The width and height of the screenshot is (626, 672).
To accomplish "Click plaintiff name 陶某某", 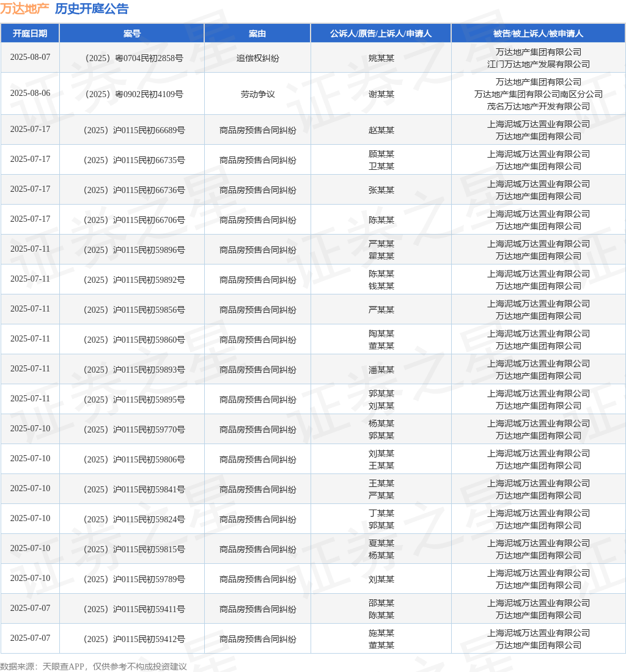I will pos(381,334).
